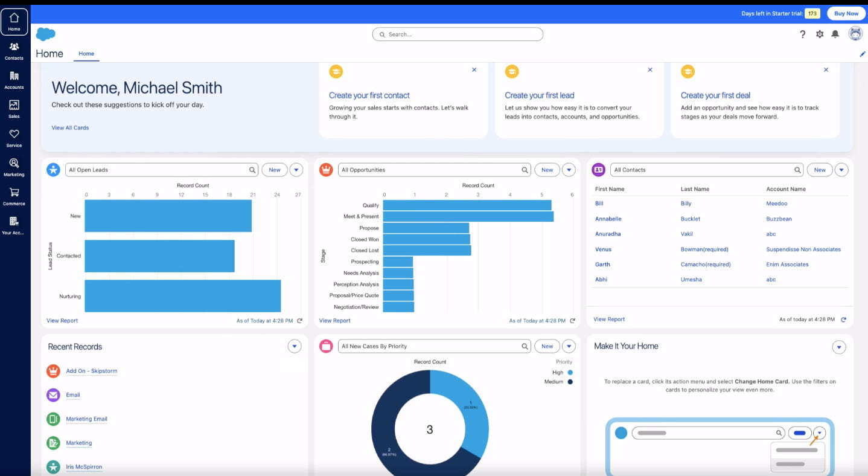Expand the All Opportunities card action menu
Screen dimensions: 868x476
(x=569, y=170)
